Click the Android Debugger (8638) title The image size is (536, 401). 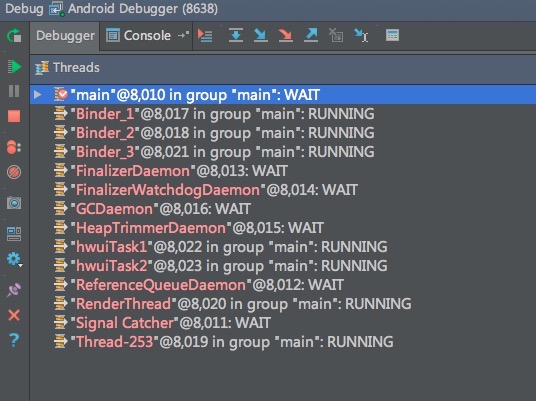(x=143, y=9)
